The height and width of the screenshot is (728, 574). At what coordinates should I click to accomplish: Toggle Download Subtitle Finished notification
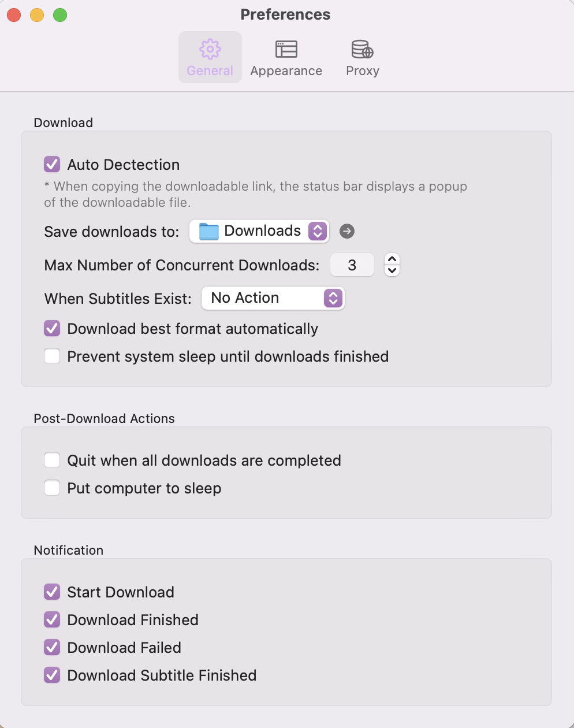52,675
